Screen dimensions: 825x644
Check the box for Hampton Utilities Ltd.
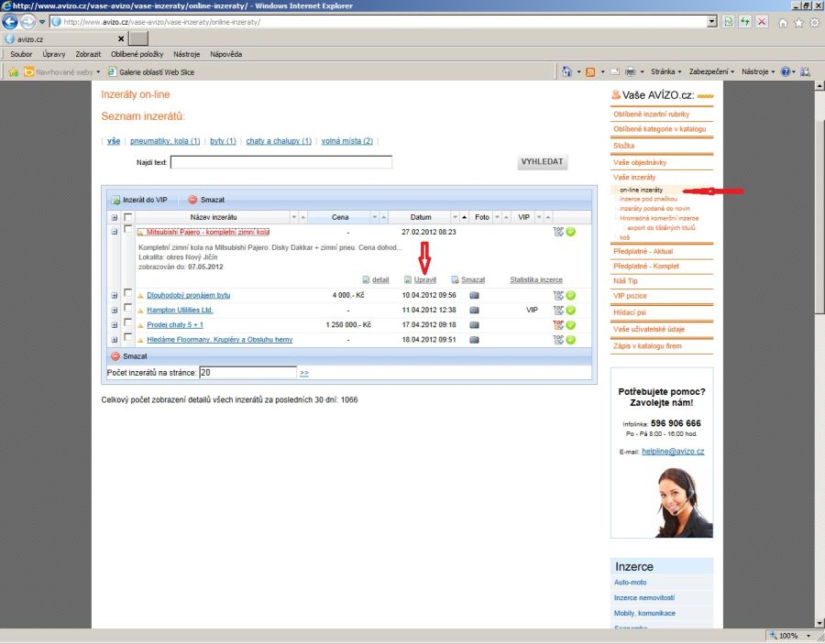coord(127,308)
